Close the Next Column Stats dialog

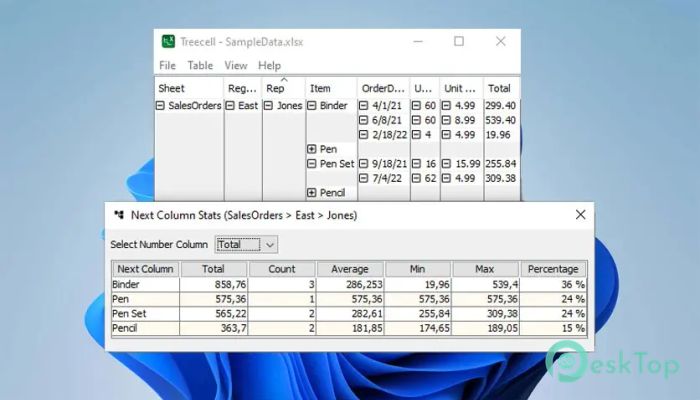point(580,215)
